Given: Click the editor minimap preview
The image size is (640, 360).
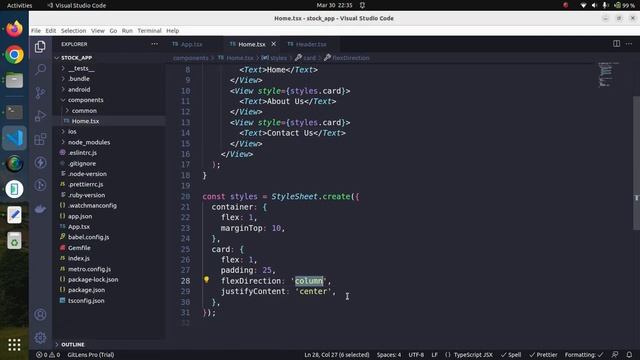Looking at the screenshot, I should (x=608, y=75).
